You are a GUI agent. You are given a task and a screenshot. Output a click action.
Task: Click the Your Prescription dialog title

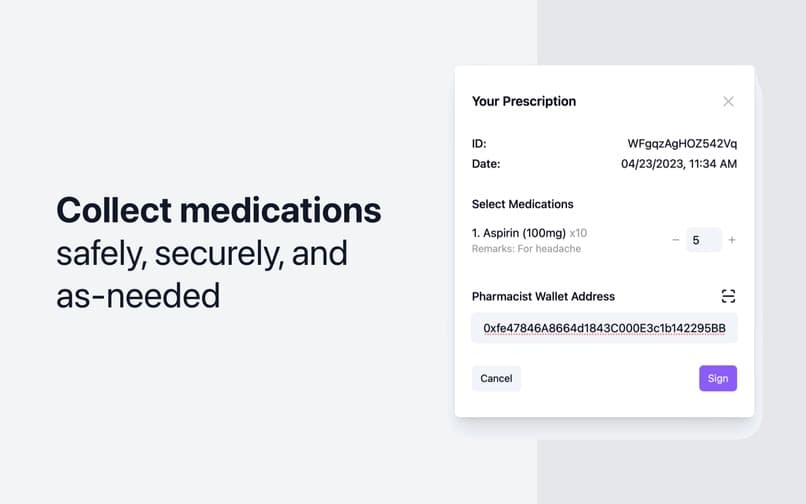pos(524,101)
